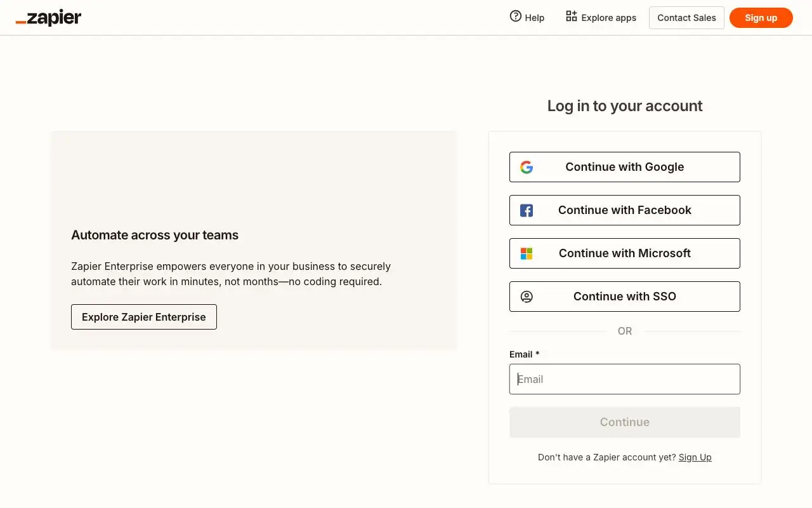This screenshot has width=812, height=508.
Task: Click the Explore apps grid icon
Action: pos(572,17)
